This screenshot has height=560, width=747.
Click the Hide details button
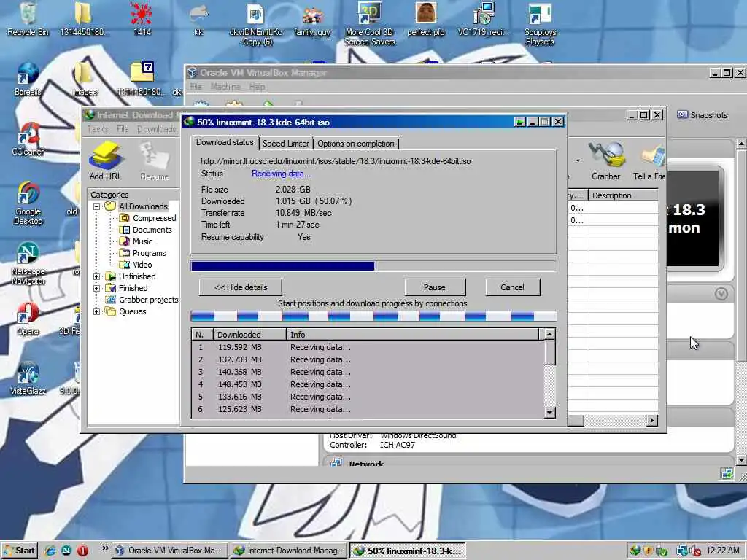click(x=241, y=287)
